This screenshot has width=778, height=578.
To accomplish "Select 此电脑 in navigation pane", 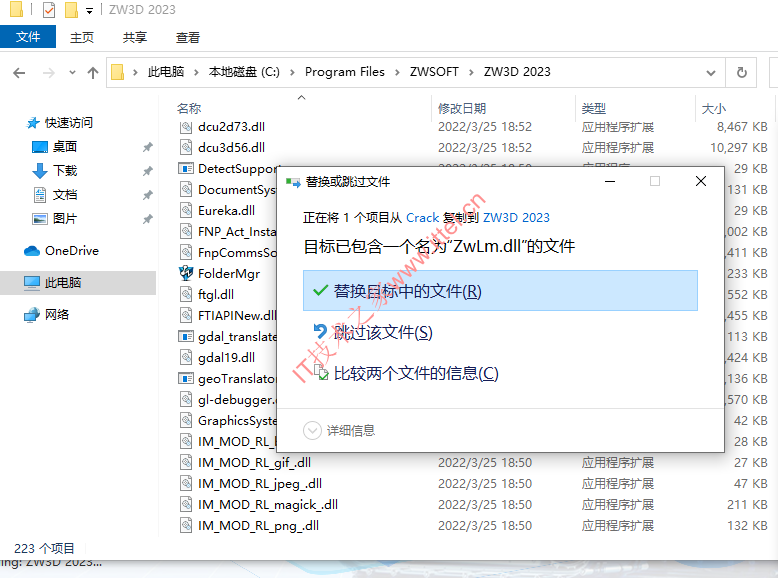I will [63, 283].
